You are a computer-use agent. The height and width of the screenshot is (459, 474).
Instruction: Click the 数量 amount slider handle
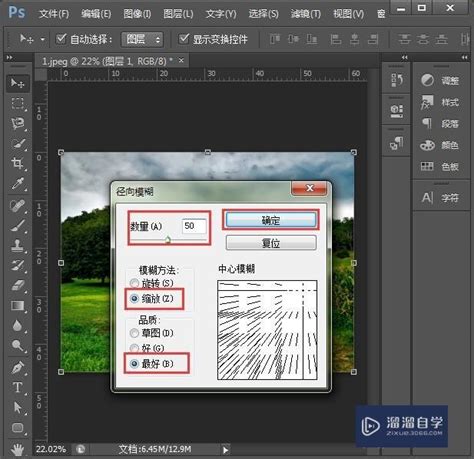point(168,239)
